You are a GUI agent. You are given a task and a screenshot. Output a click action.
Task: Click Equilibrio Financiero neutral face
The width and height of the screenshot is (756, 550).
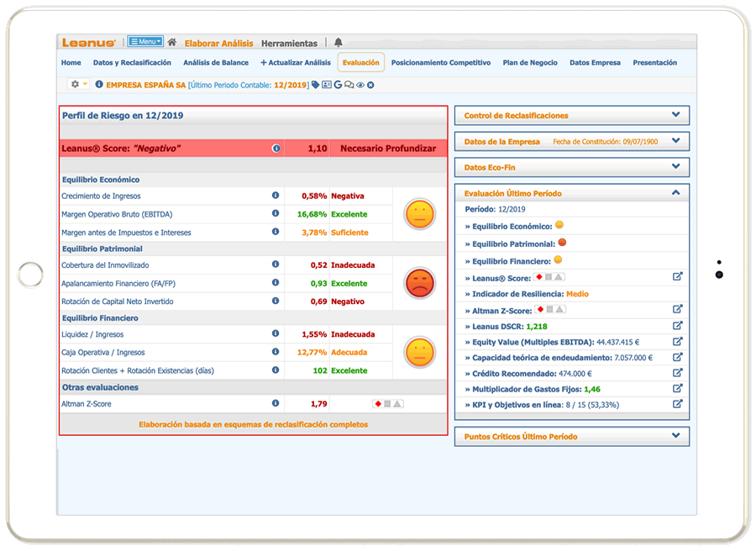coord(419,352)
